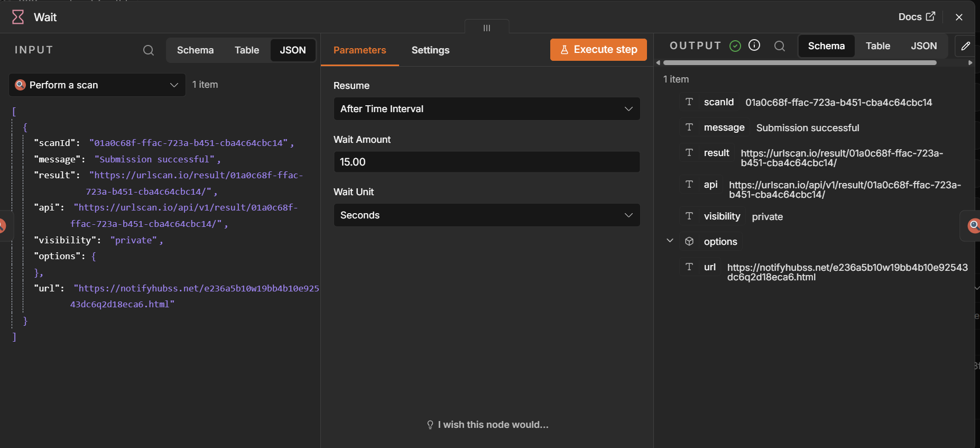Click the visibility text type icon
This screenshot has height=448, width=980.
(689, 216)
